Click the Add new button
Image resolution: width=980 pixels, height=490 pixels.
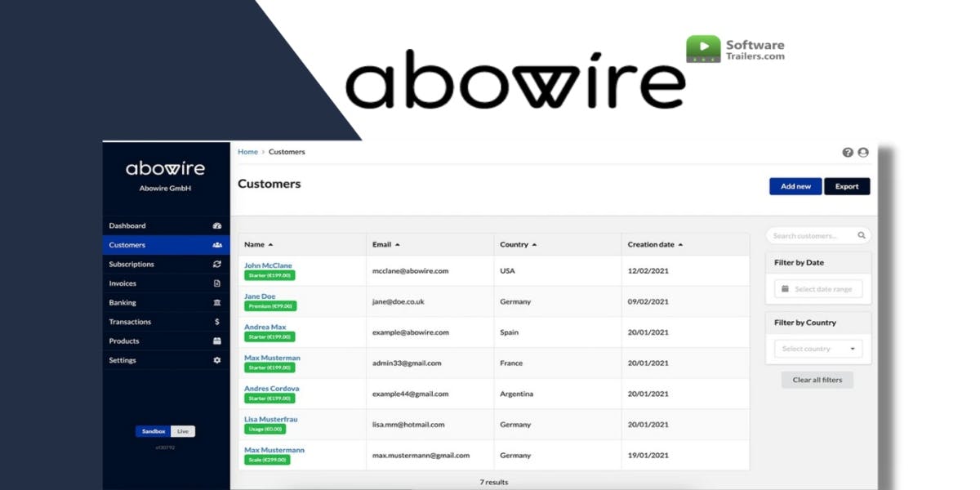795,186
